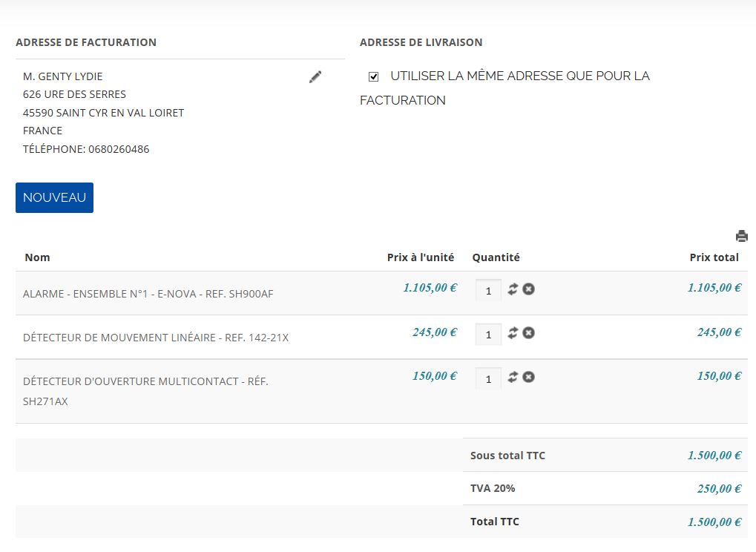This screenshot has height=552, width=756.
Task: Refresh quantity for Alarme Ensemble N°1 item
Action: pos(513,289)
